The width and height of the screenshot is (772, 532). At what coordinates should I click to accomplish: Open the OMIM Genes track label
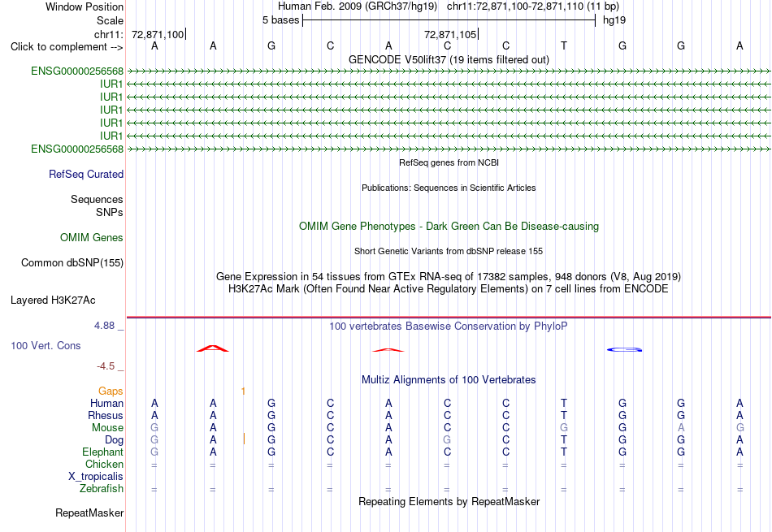point(92,238)
